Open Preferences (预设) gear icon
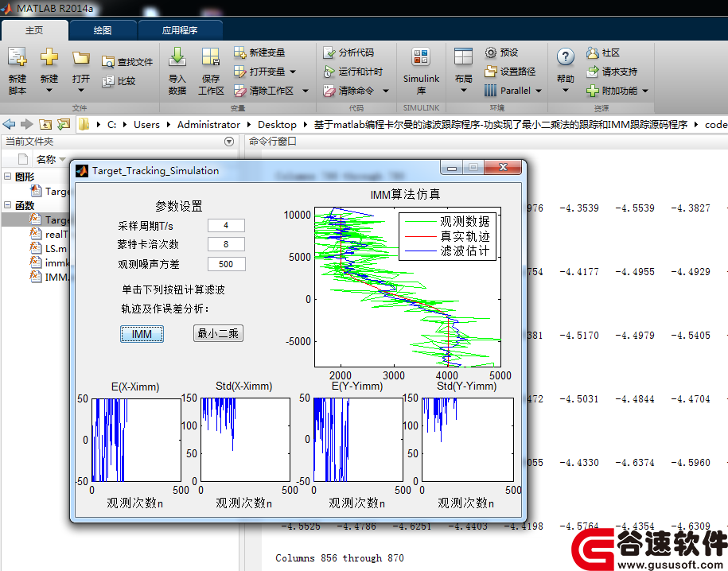The width and height of the screenshot is (728, 571). [x=491, y=52]
